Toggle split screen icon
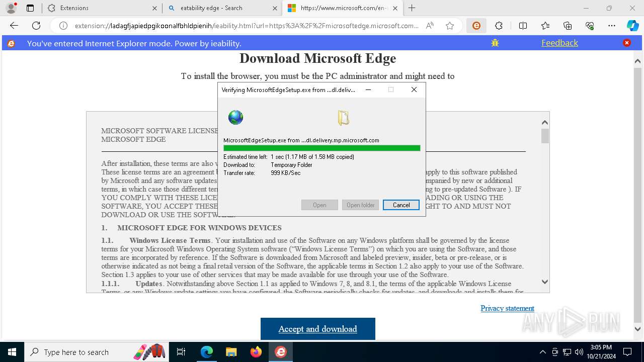Viewport: 644px width, 362px height. [x=523, y=26]
